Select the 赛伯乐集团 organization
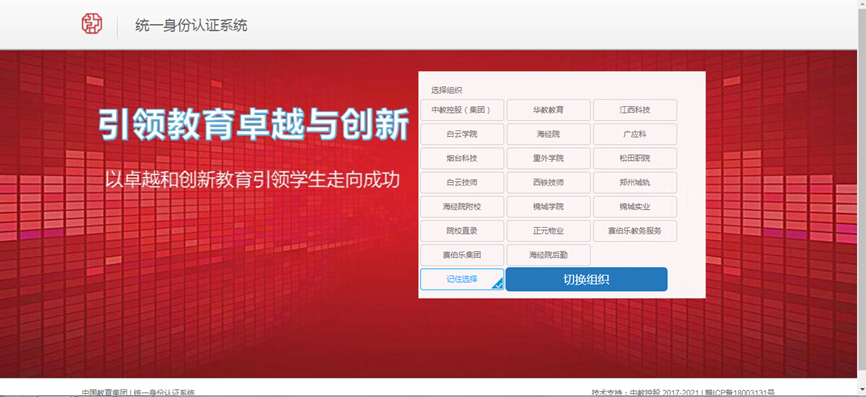 [x=462, y=255]
